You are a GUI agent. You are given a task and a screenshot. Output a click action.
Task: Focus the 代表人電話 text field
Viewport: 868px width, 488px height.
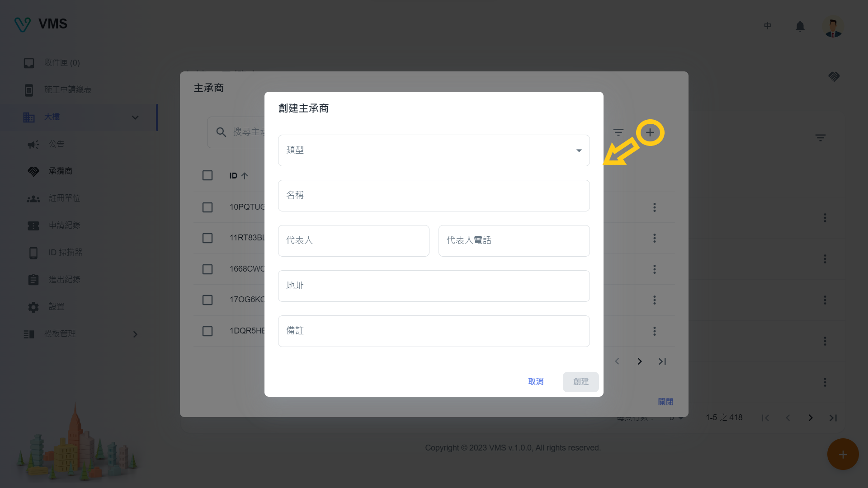click(x=514, y=241)
